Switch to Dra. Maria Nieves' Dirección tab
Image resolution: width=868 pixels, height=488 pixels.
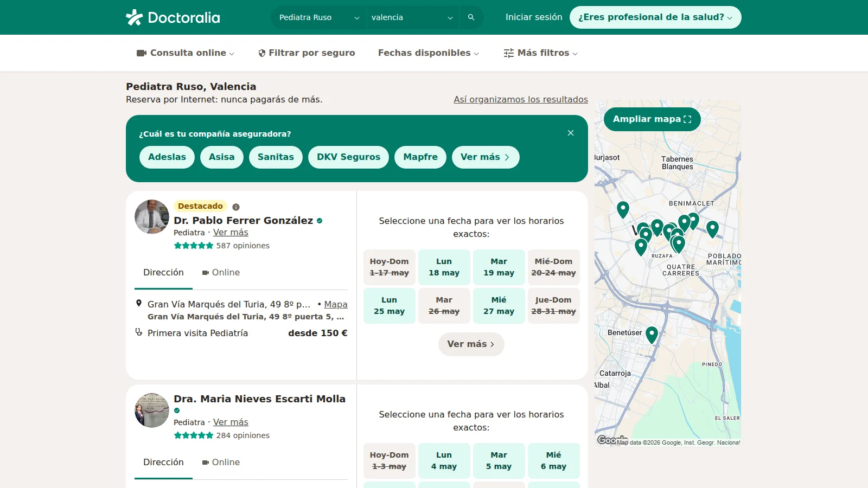pos(163,463)
